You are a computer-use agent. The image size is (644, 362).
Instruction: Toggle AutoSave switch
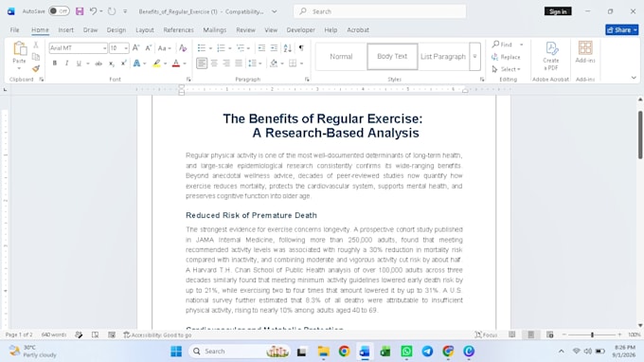tap(59, 11)
